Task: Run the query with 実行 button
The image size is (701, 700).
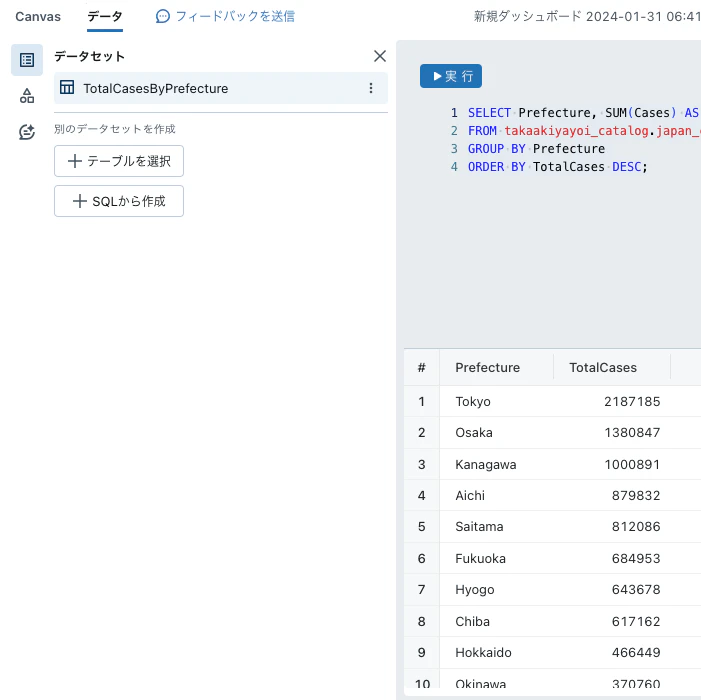Action: point(451,76)
